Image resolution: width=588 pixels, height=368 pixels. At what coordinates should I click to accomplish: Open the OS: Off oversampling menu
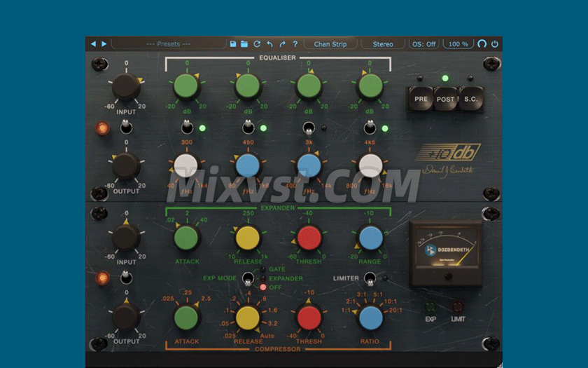(424, 44)
